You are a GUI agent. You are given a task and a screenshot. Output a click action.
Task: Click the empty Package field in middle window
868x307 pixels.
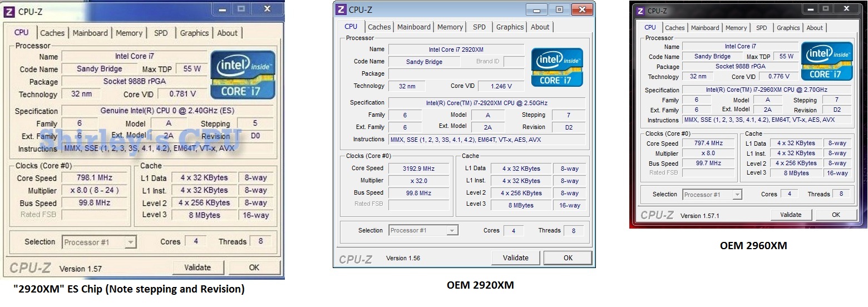click(456, 74)
